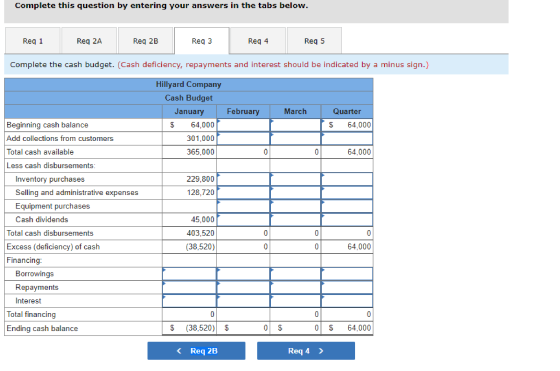Screen dimensions: 560x371
Task: Select March collections from customers field
Action: coord(295,139)
